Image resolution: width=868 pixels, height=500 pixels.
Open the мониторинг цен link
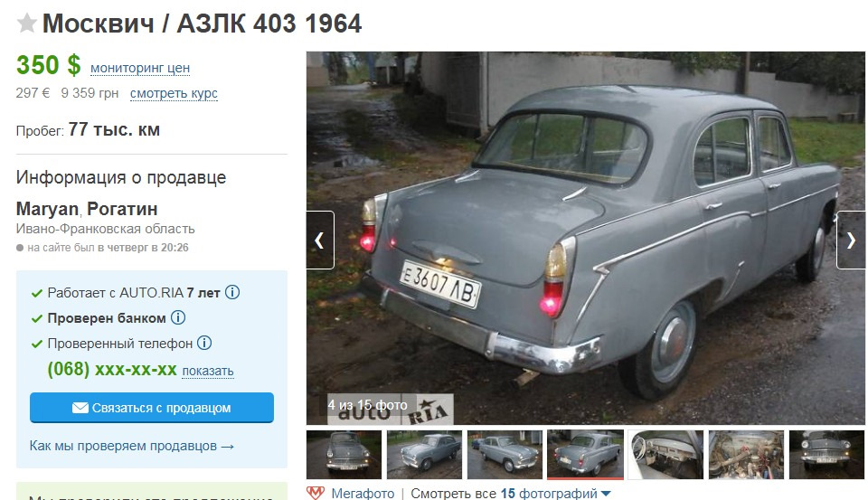[140, 68]
